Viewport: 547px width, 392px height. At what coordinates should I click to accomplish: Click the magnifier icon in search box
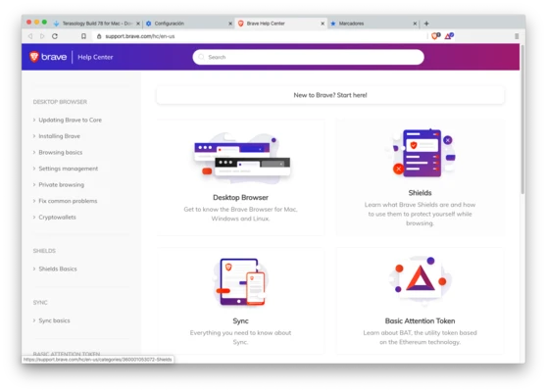pyautogui.click(x=201, y=57)
